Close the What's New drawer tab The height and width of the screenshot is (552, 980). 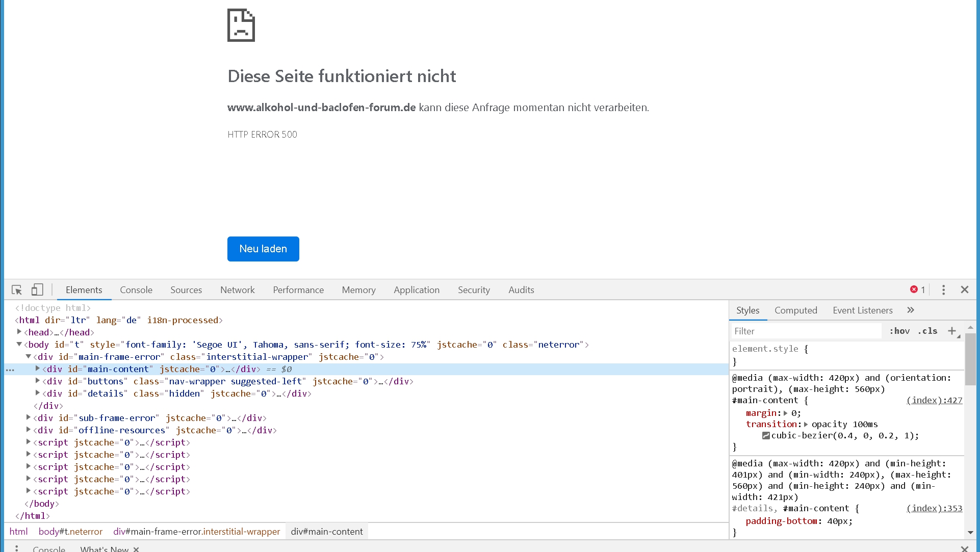(136, 549)
